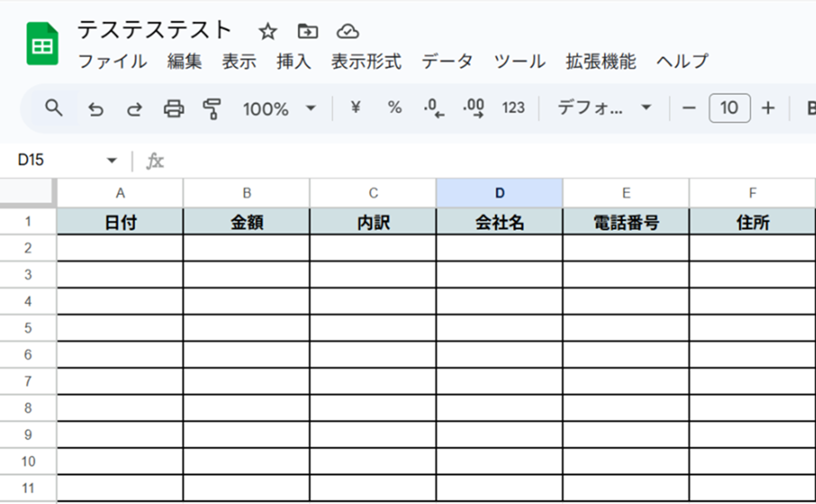816x504 pixels.
Task: Click the move to folder icon
Action: point(308,31)
